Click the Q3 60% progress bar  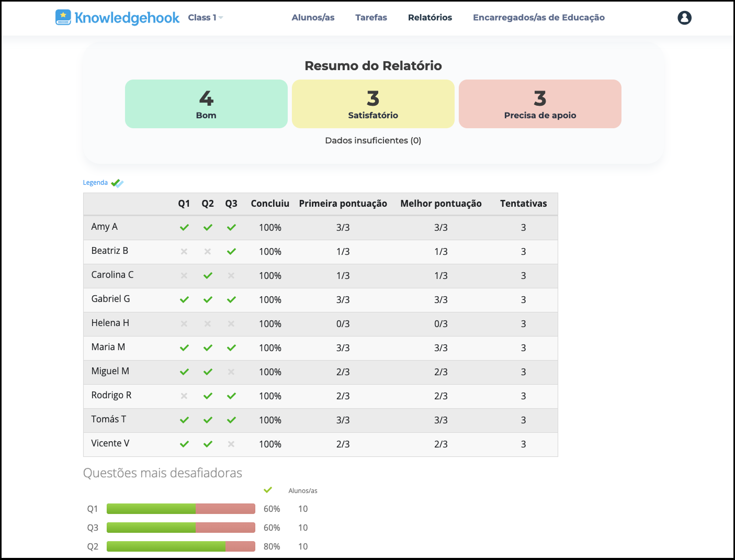[181, 528]
